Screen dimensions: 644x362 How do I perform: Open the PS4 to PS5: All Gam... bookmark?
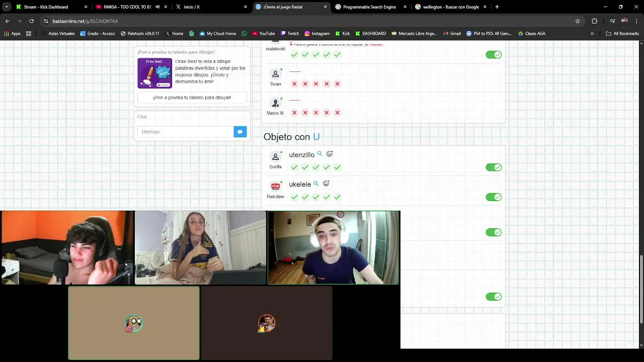click(489, 34)
